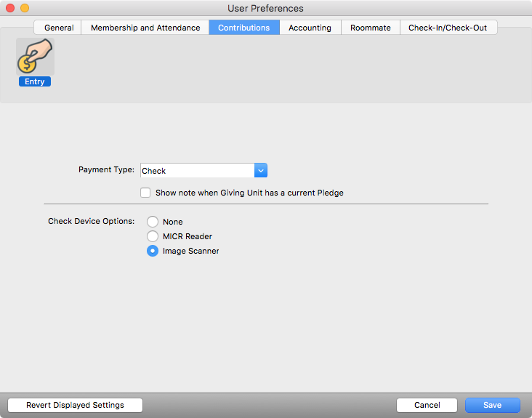Select the blue Entry label
Screen dimensions: 532x418
(x=35, y=81)
